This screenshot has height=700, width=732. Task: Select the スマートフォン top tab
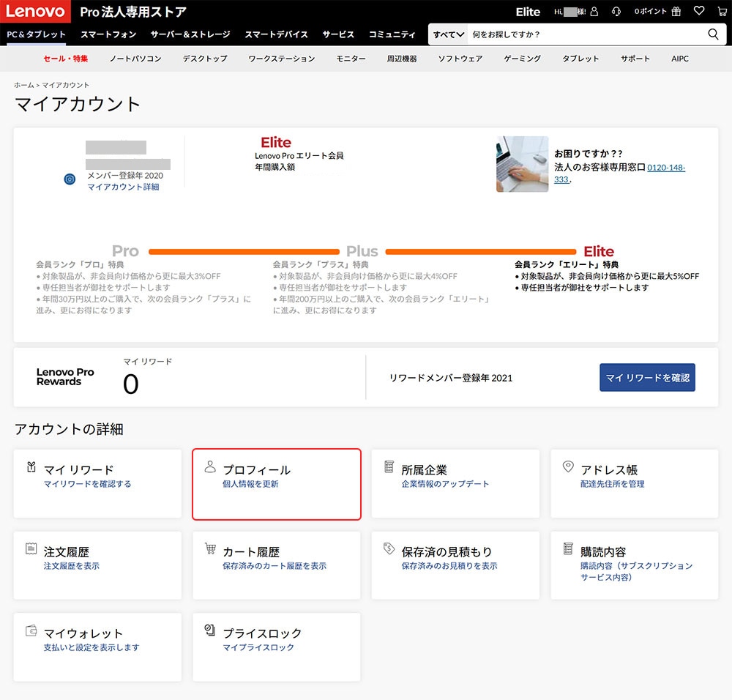pyautogui.click(x=108, y=34)
